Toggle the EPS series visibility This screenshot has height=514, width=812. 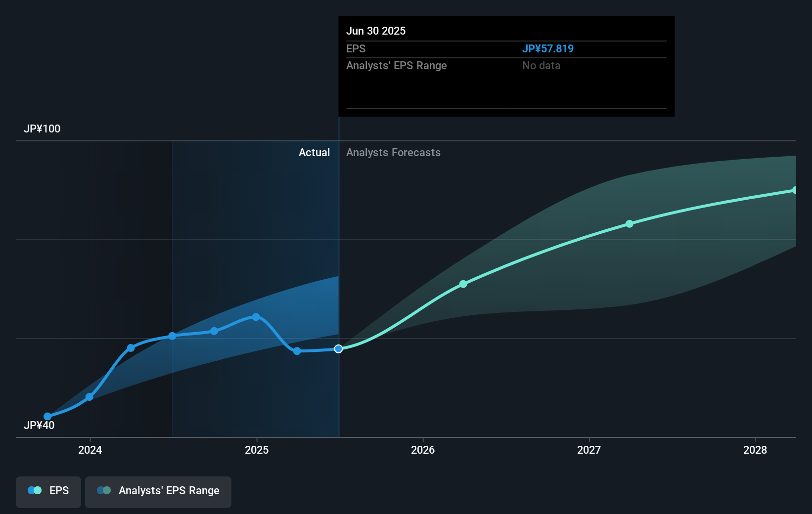(48, 492)
